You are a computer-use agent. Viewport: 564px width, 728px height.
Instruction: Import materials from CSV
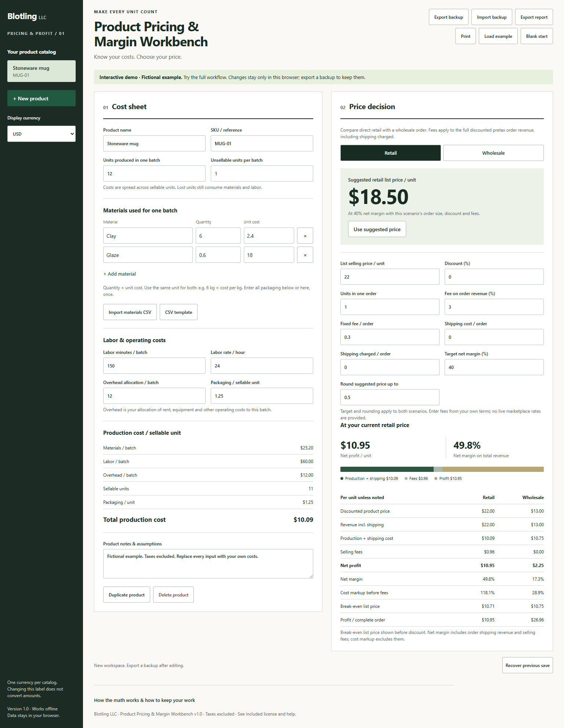130,312
